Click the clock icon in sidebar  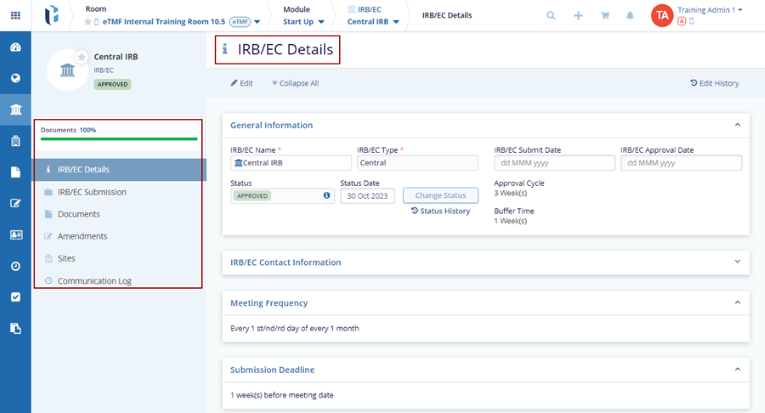(15, 266)
